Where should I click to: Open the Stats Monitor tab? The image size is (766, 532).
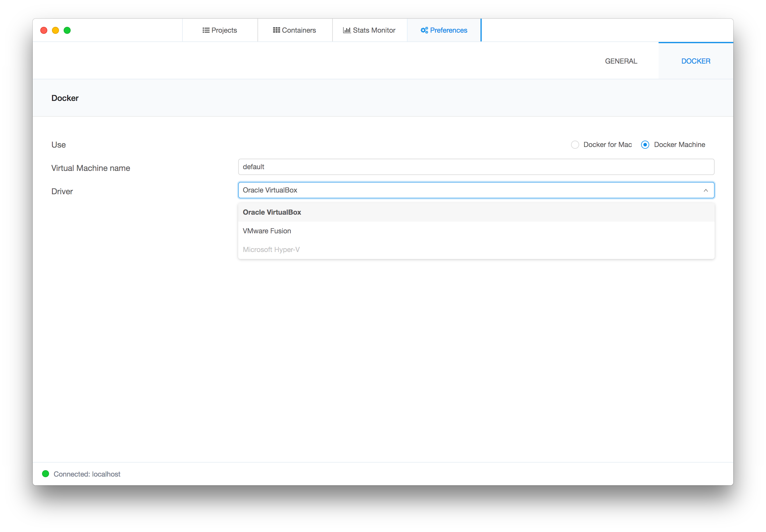click(370, 30)
